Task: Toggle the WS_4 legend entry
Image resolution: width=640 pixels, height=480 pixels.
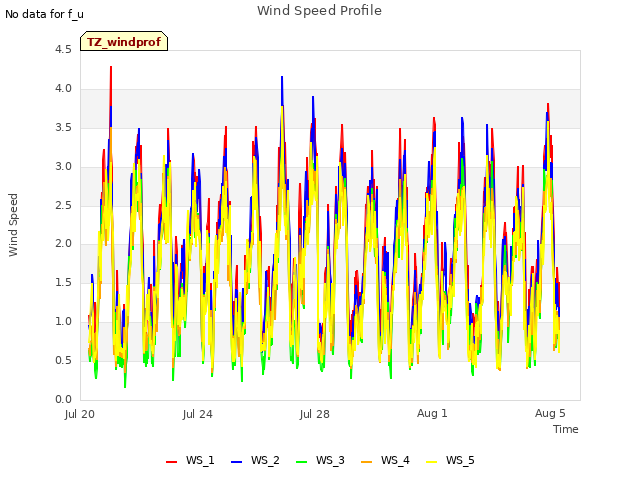Action: (x=385, y=460)
